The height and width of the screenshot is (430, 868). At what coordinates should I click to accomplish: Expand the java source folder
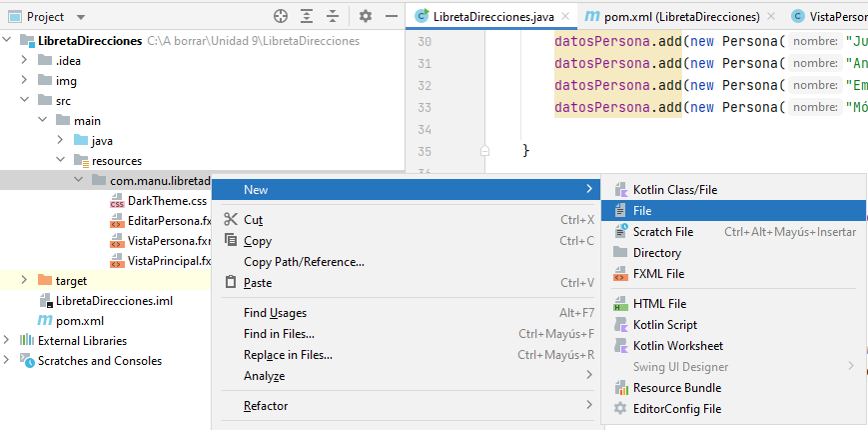[60, 140]
